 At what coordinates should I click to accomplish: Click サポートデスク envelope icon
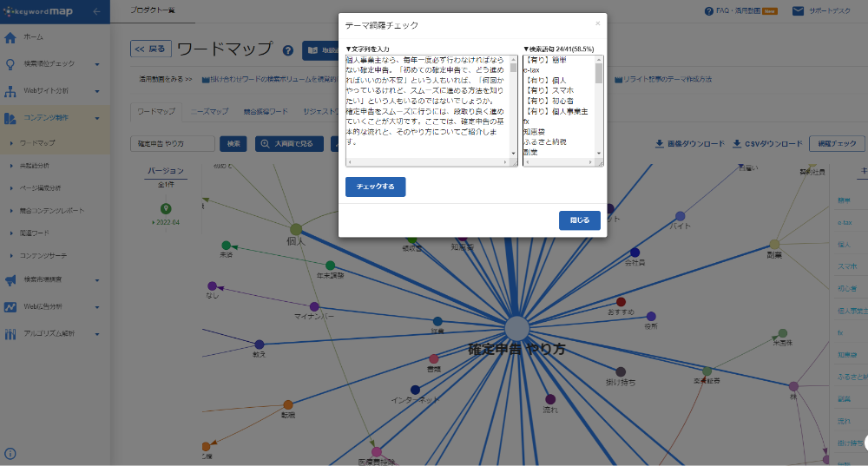click(798, 11)
